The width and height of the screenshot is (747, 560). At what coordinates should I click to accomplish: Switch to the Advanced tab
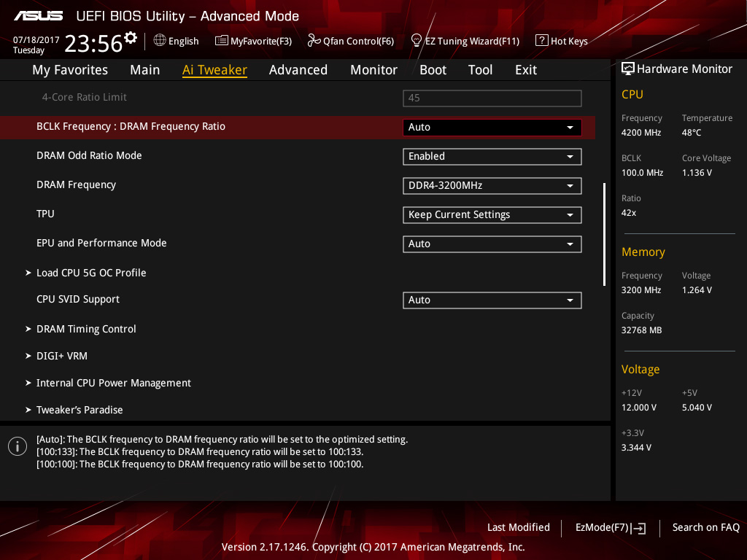[x=298, y=70]
